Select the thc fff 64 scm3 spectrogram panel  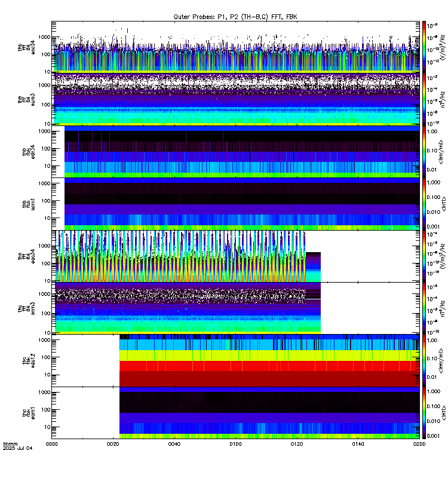[x=235, y=308]
